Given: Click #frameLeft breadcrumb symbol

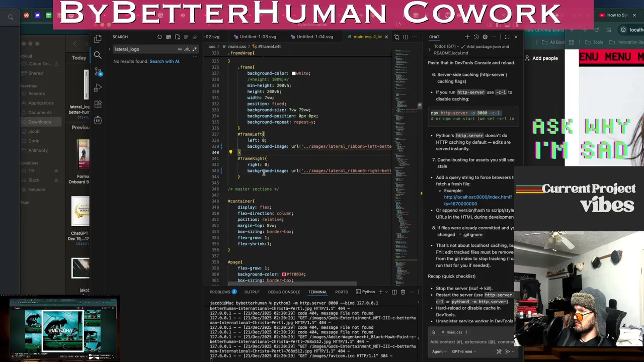Looking at the screenshot, I should [269, 46].
